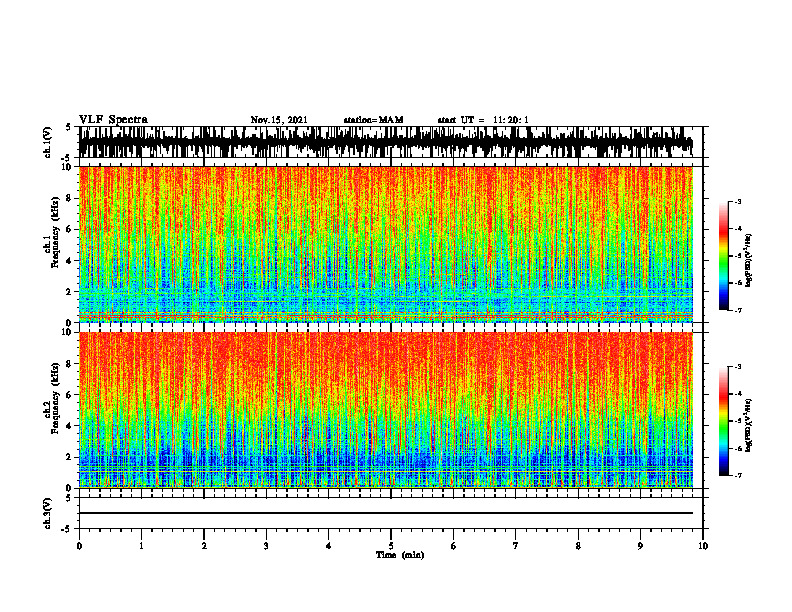This screenshot has height=612, width=792.
Task: Click the '8' tick on ch.2 frequency axis
Action: click(69, 364)
